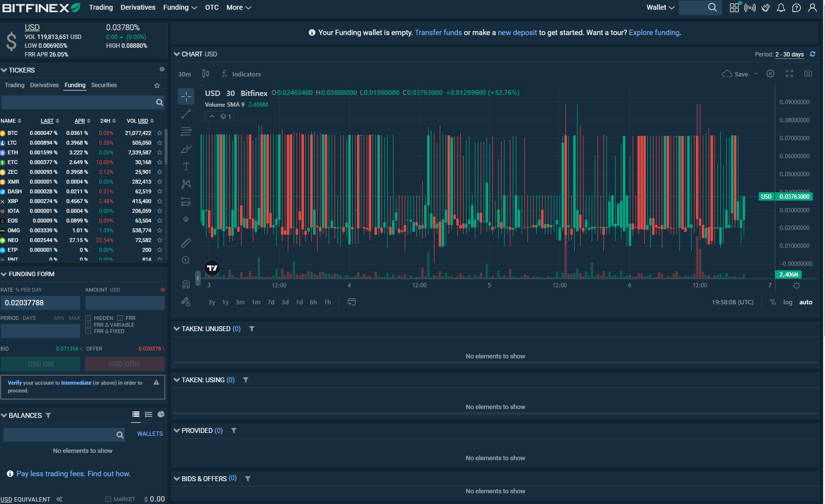The width and height of the screenshot is (825, 504).
Task: Click the new deposit link
Action: pyautogui.click(x=517, y=33)
